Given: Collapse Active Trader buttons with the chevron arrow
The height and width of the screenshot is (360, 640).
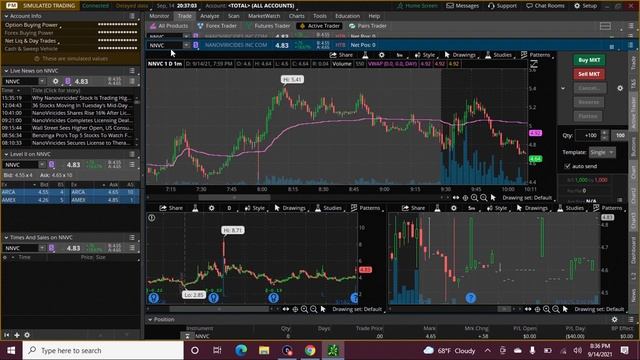Looking at the screenshot, I should [x=563, y=88].
